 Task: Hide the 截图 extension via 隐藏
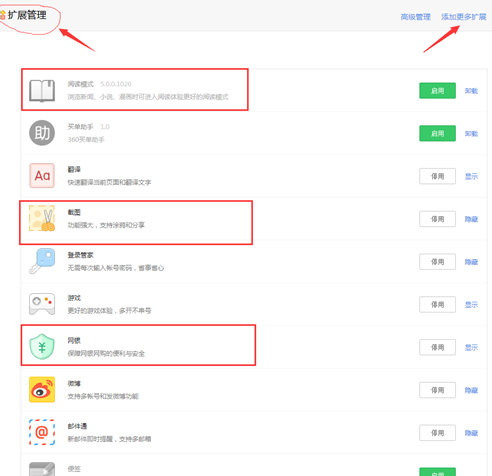[x=471, y=219]
